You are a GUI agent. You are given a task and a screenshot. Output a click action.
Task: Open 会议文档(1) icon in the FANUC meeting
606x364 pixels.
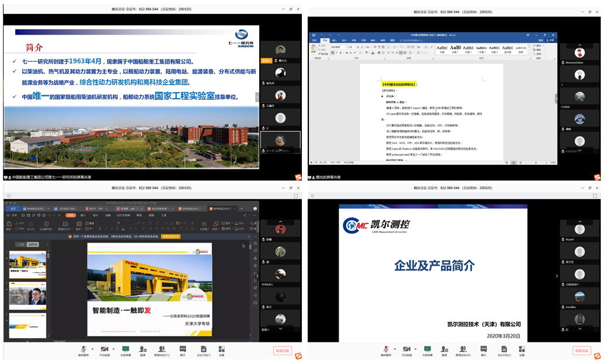[x=203, y=349]
